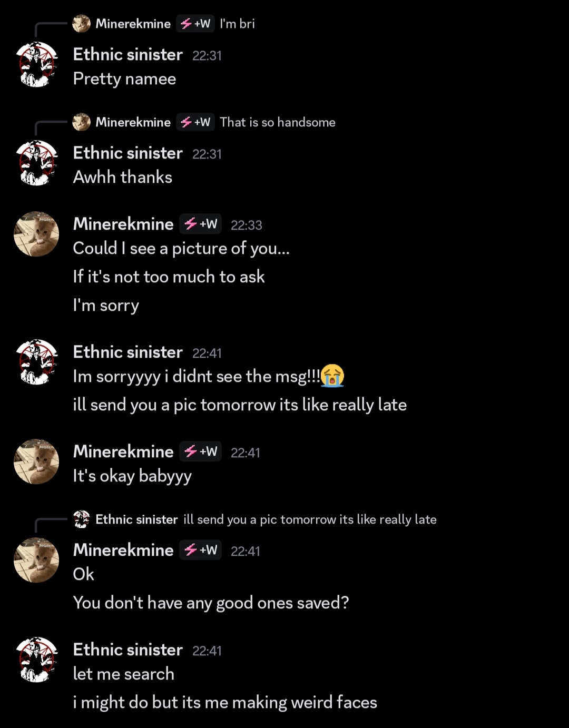Screen dimensions: 569x728
Task: Click the 22:31 timestamp on Ethnic sinister's message
Action: pos(208,55)
